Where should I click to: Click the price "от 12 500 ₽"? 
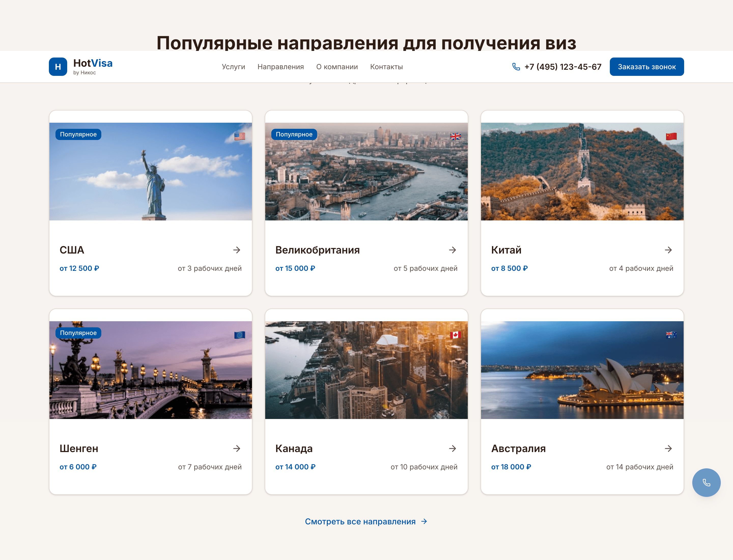[x=79, y=268]
